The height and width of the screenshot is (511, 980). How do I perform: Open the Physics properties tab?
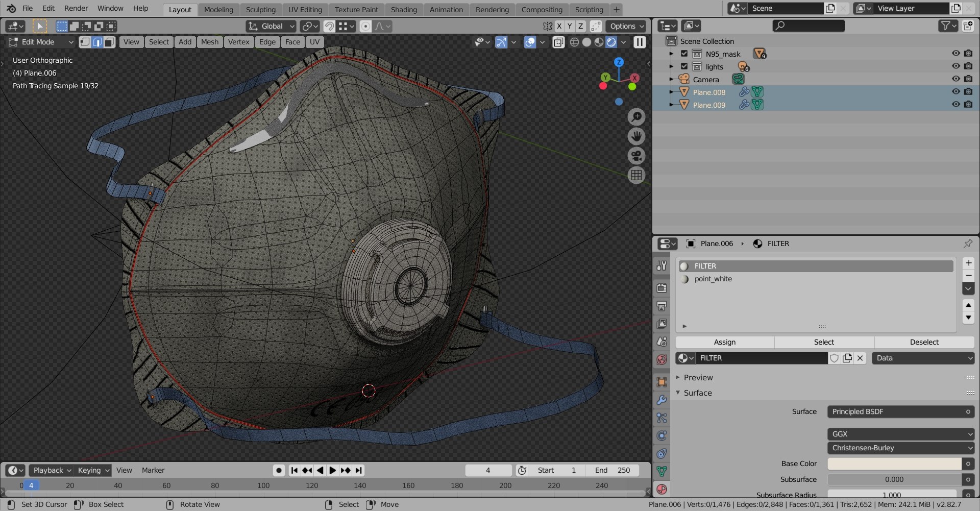tap(662, 436)
